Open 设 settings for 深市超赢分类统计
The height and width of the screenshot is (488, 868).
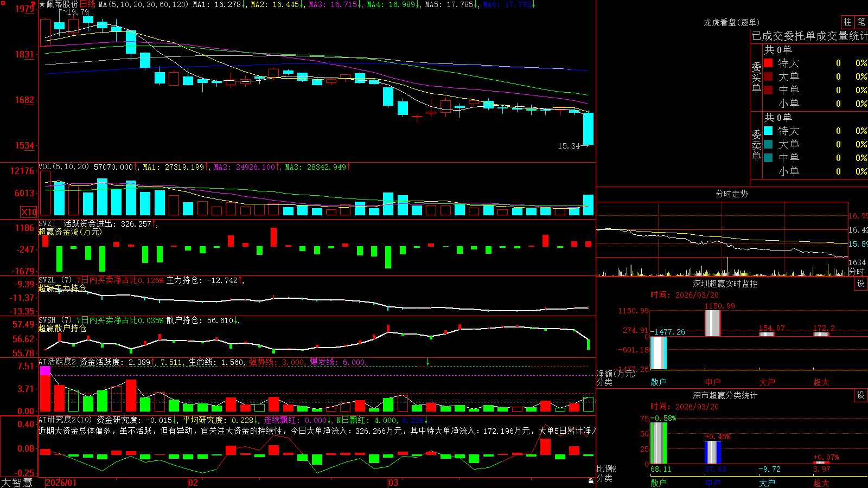coord(861,395)
